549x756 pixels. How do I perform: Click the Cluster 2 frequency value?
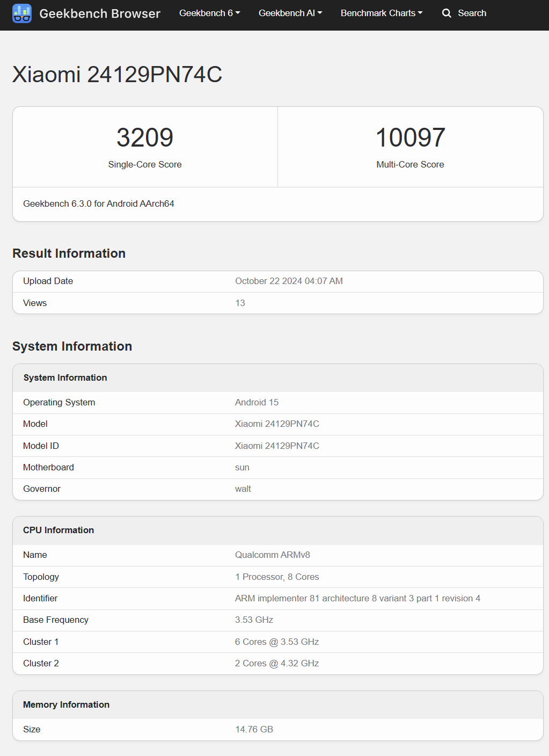click(277, 663)
